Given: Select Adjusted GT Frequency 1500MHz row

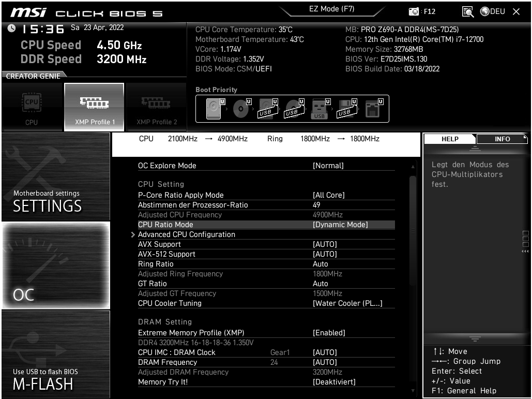Looking at the screenshot, I should click(x=266, y=294).
